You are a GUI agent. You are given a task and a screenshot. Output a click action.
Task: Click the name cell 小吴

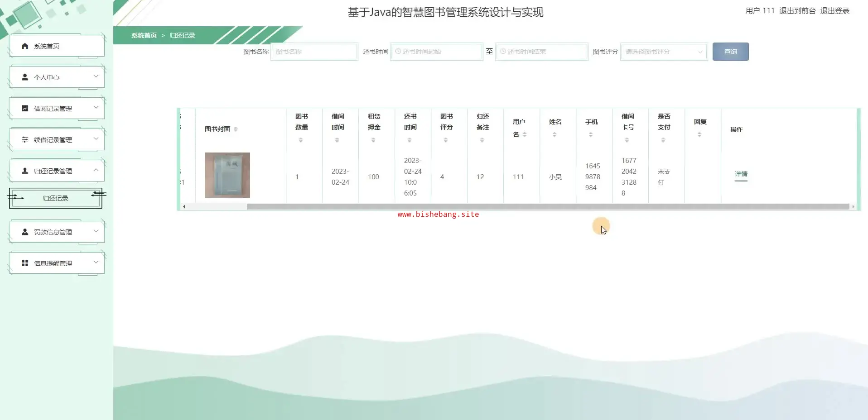[555, 177]
